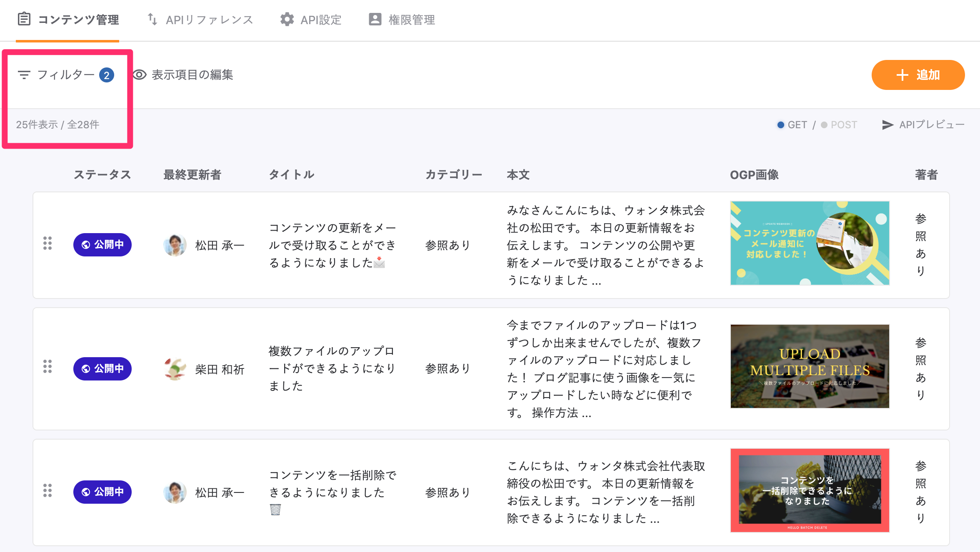Switch to the 権限管理 tab
Viewport: 980px width, 552px height.
(402, 20)
